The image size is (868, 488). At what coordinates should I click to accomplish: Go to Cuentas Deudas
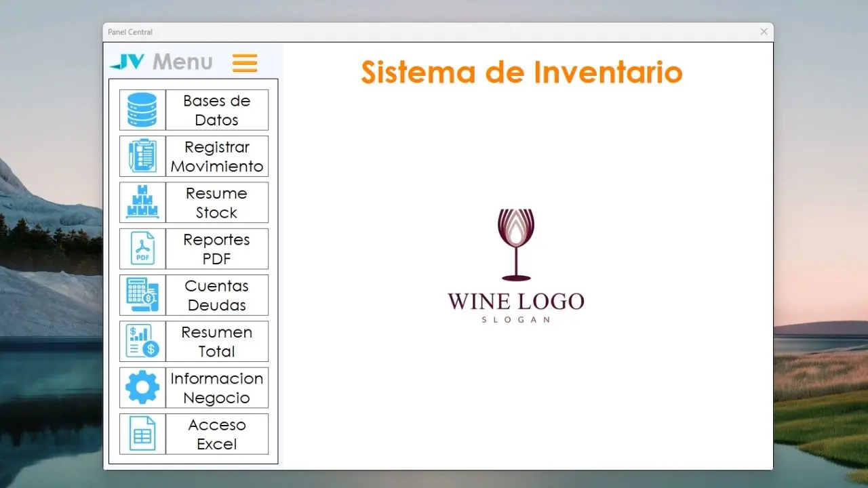point(217,295)
